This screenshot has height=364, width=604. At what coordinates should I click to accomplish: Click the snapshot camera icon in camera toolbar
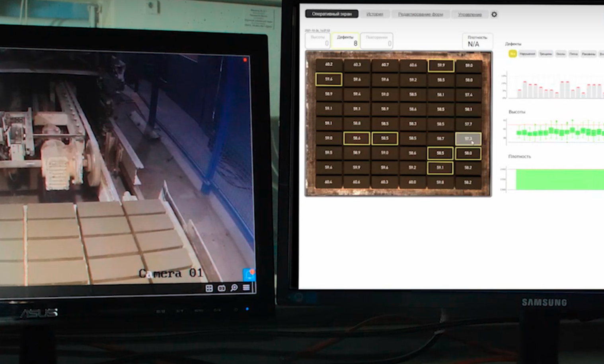[222, 288]
